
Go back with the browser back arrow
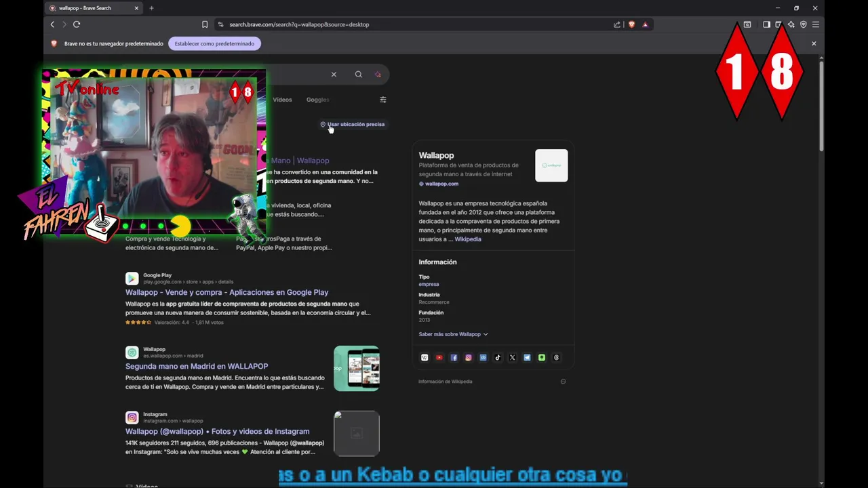pos(52,24)
